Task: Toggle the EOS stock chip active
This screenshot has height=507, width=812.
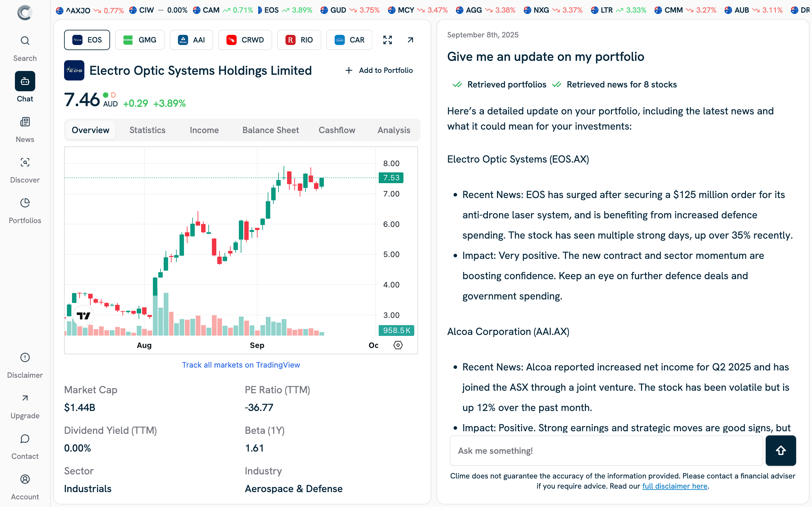Action: click(87, 40)
